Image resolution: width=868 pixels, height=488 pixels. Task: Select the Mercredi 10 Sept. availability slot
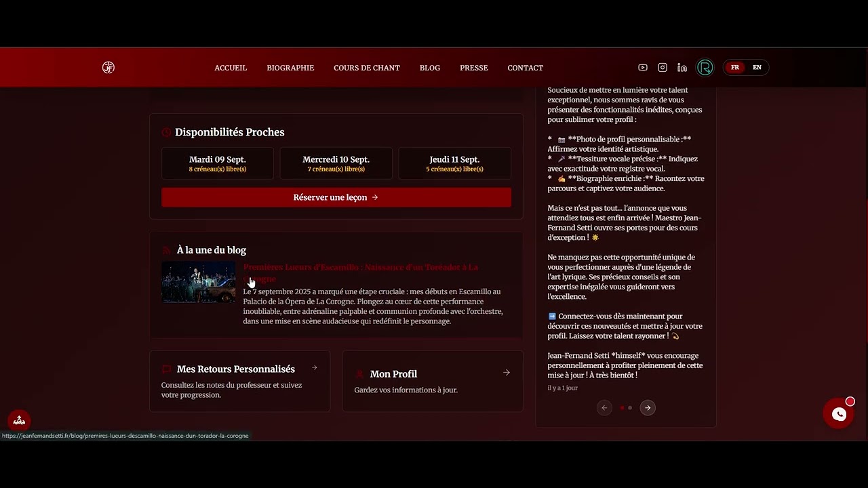click(336, 163)
